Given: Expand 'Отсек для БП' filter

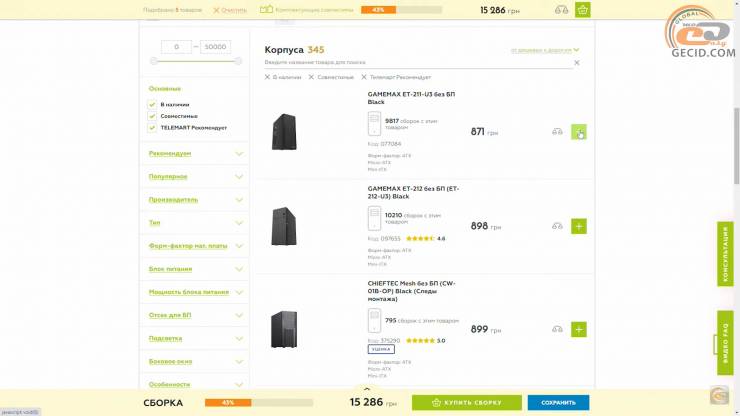Looking at the screenshot, I should click(195, 315).
